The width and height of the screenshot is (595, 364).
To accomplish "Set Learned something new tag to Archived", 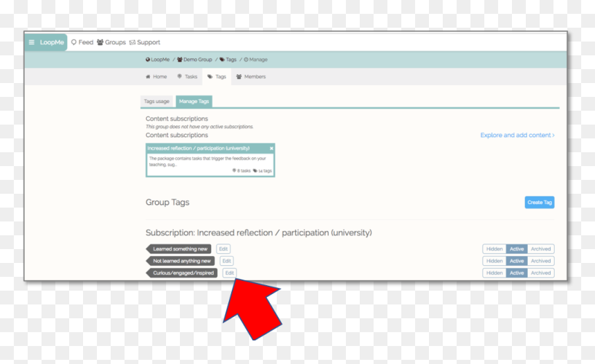I will coord(541,249).
